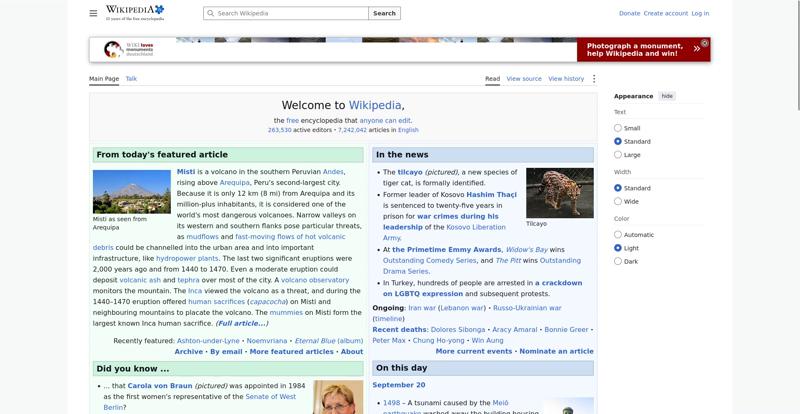Open the Arequipa link
The image size is (800, 414).
click(x=235, y=182)
